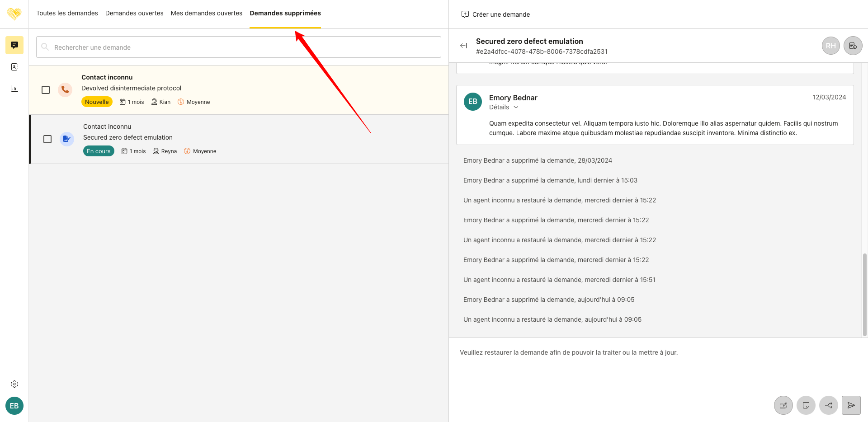
Task: Click Créer une demande button
Action: (495, 14)
